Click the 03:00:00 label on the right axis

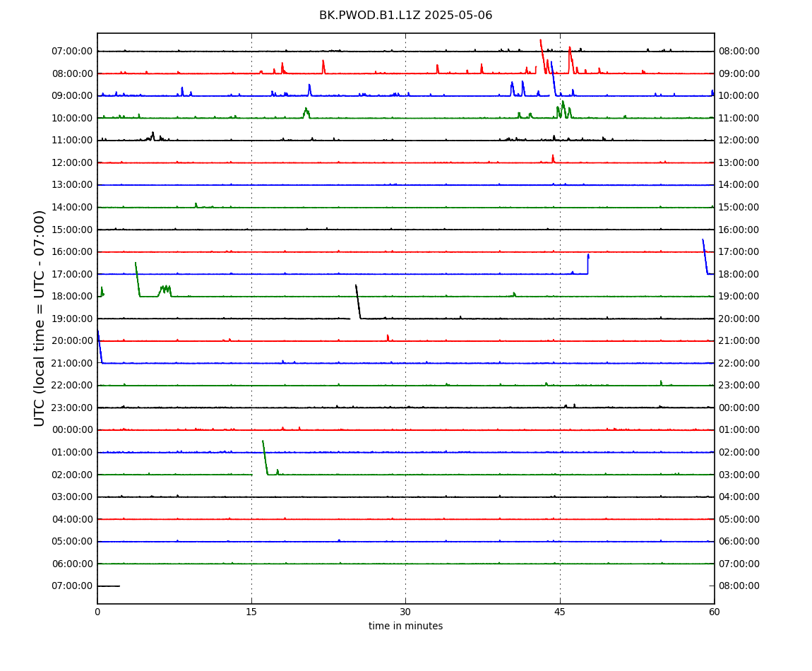tap(739, 475)
